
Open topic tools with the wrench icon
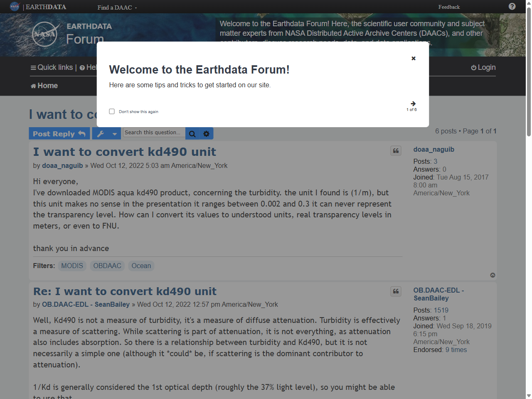pyautogui.click(x=101, y=133)
